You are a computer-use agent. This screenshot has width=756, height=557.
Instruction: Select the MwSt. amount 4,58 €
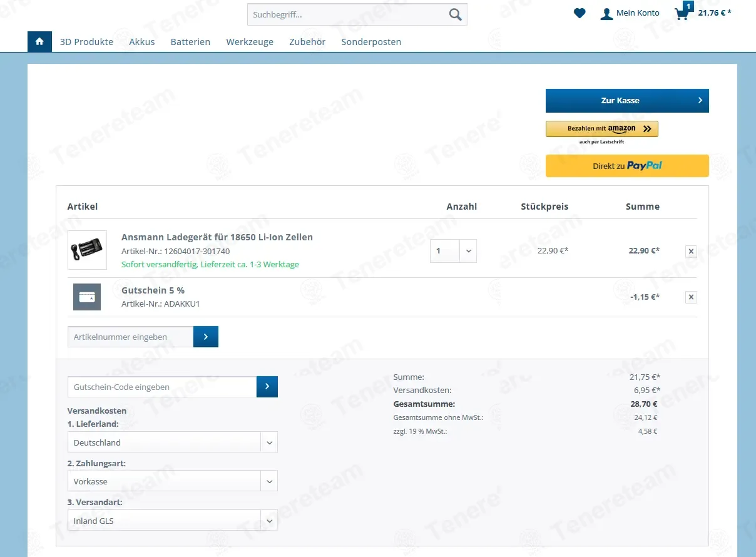[x=647, y=431]
